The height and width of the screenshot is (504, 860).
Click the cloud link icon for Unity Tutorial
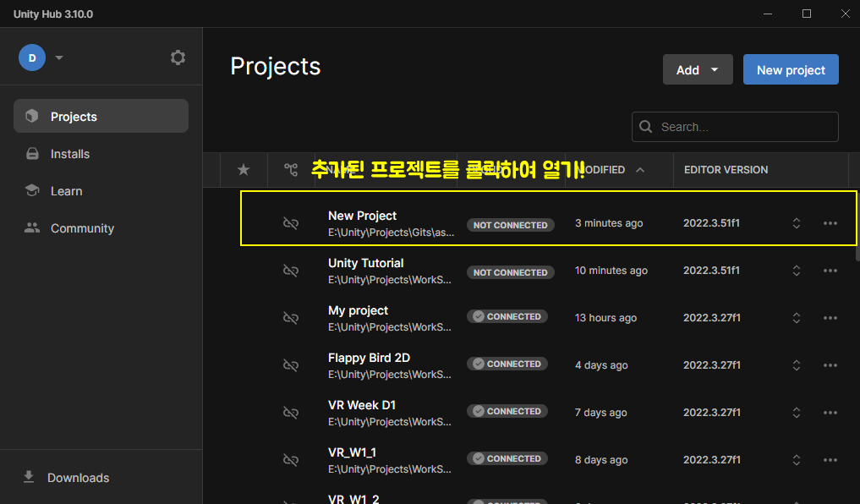[x=291, y=271]
